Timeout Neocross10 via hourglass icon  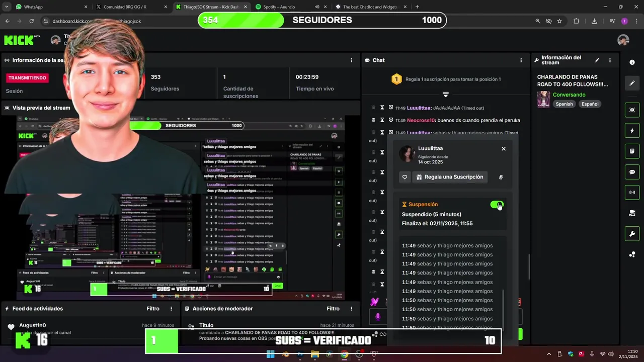pyautogui.click(x=382, y=120)
